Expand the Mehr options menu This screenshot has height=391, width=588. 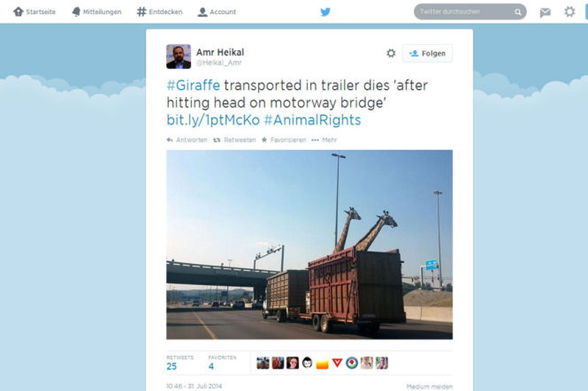(x=324, y=140)
